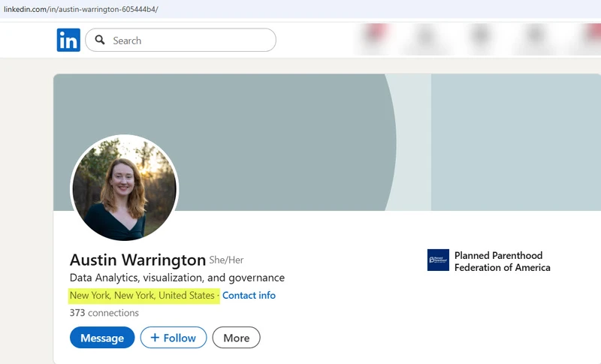Image resolution: width=601 pixels, height=364 pixels.
Task: Click the magnifying glass search icon
Action: point(100,41)
